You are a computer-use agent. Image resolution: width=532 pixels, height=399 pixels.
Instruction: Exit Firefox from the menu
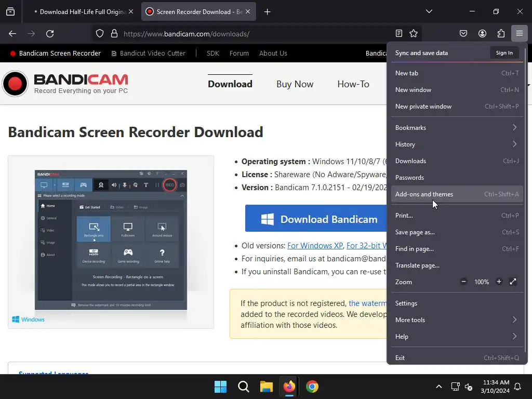457,357
